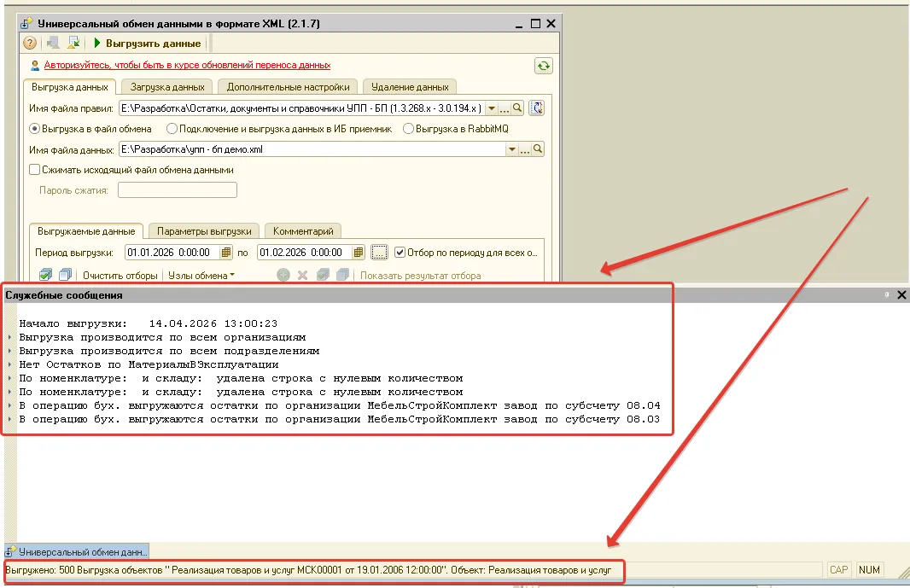Switch to the "Загрузка данных" tab
Image resolution: width=910 pixels, height=588 pixels.
pyautogui.click(x=167, y=87)
